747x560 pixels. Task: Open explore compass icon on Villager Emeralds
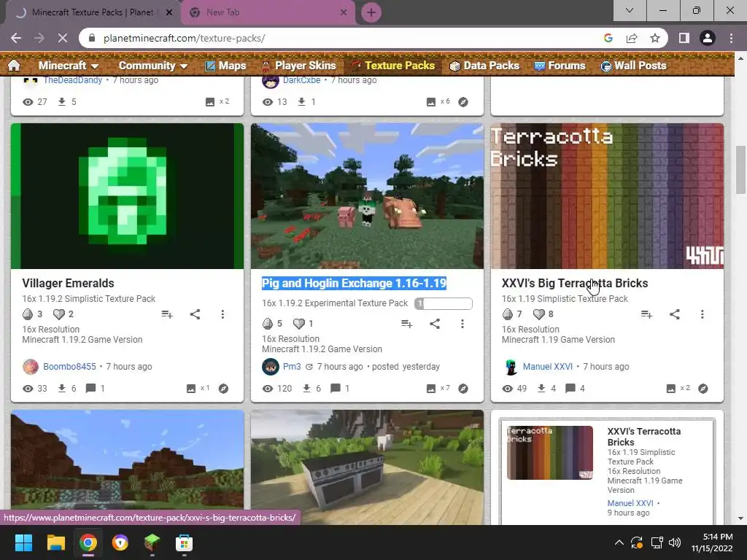[x=223, y=389]
